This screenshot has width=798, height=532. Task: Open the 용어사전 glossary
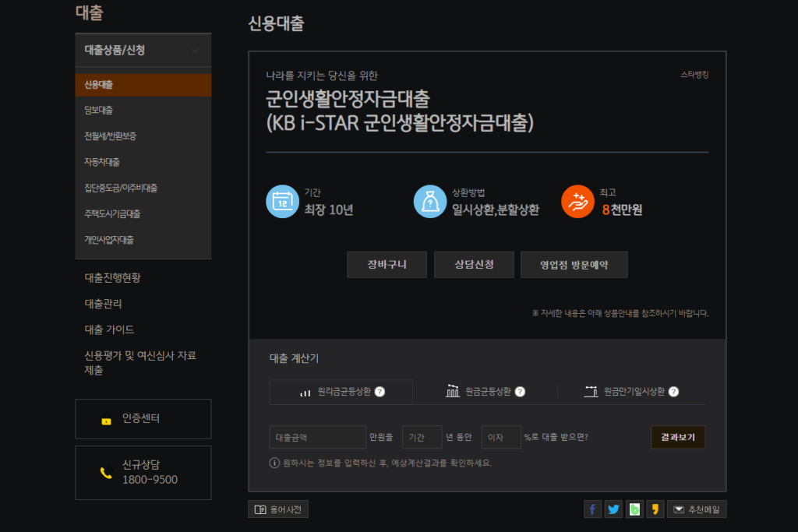[277, 509]
